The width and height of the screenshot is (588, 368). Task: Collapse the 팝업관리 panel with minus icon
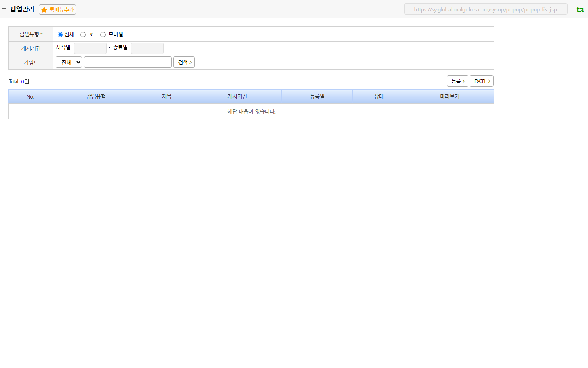pos(4,9)
